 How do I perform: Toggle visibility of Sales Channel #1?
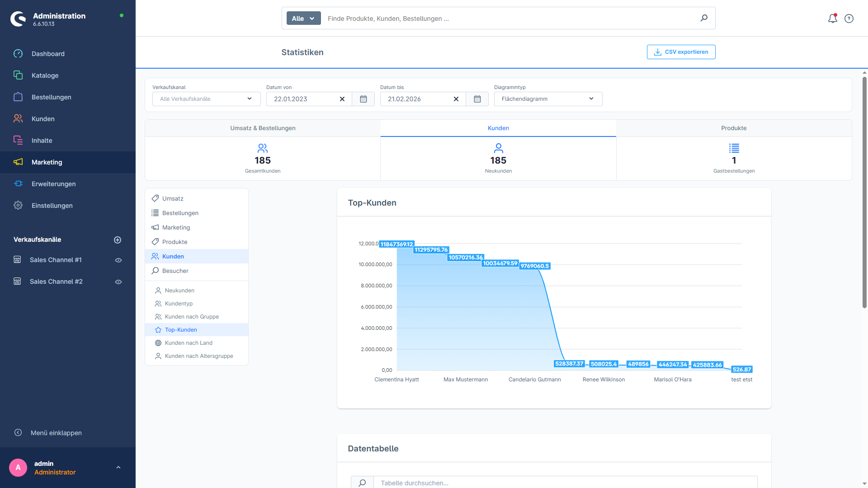click(x=118, y=260)
